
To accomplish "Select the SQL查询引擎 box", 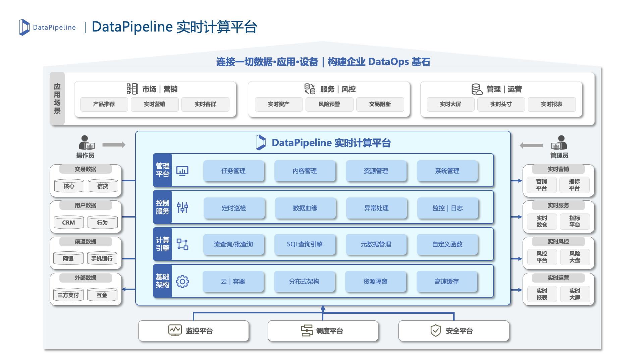I will (x=305, y=244).
